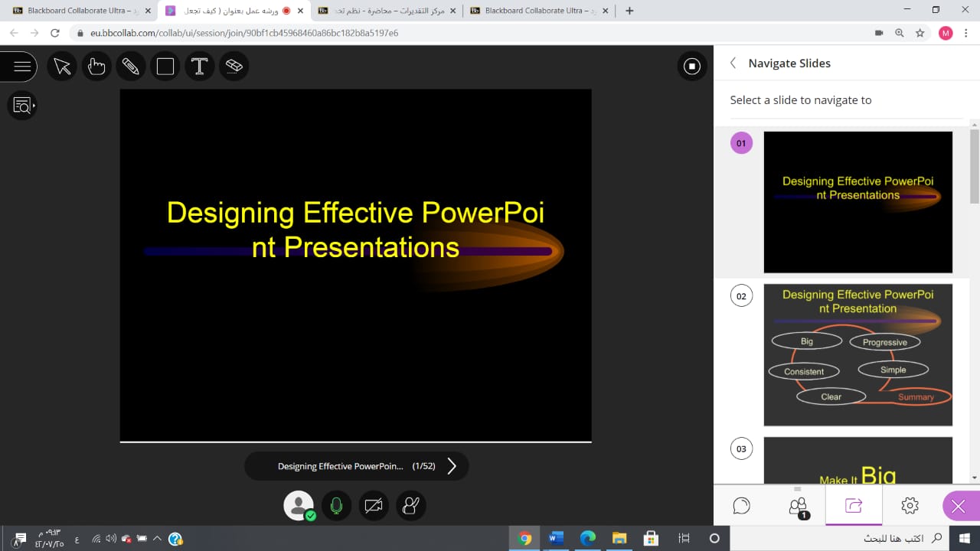Toggle the video camera on or off

374,506
